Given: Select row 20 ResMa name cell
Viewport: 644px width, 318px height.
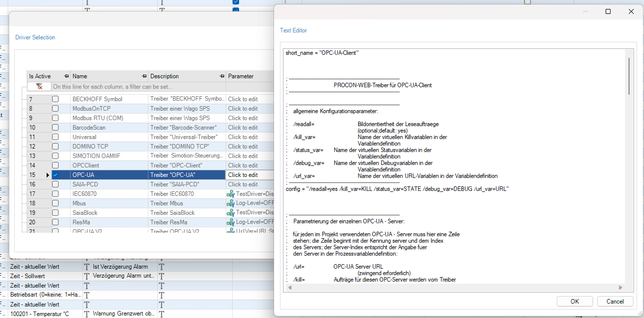Looking at the screenshot, I should 109,223.
